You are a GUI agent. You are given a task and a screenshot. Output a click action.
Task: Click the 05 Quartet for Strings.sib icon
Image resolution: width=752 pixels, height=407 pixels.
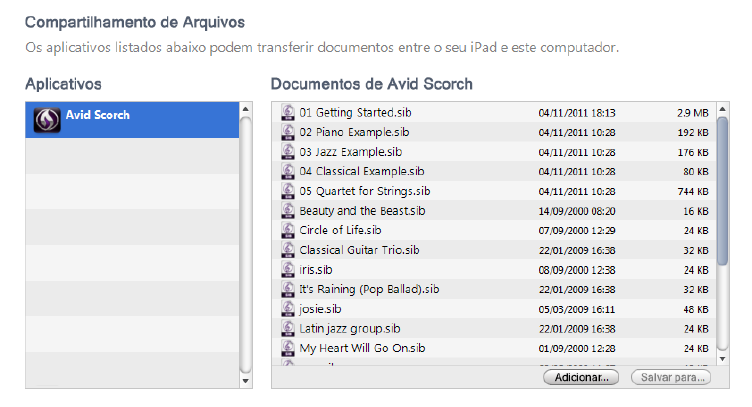point(288,191)
